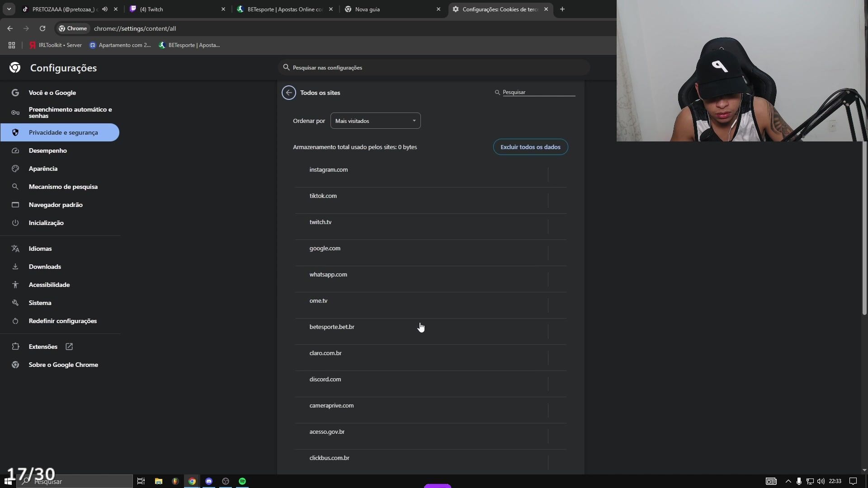Close the Twitch tab

click(223, 9)
